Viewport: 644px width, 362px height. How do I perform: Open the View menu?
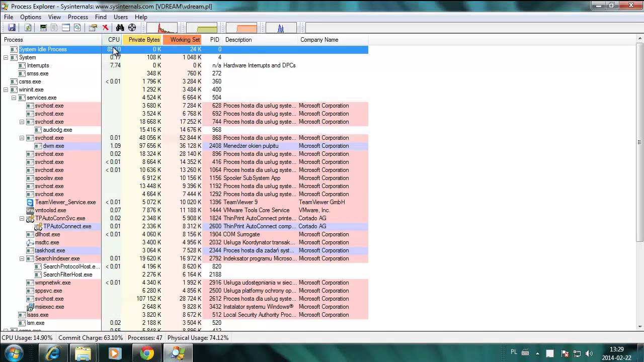point(54,17)
